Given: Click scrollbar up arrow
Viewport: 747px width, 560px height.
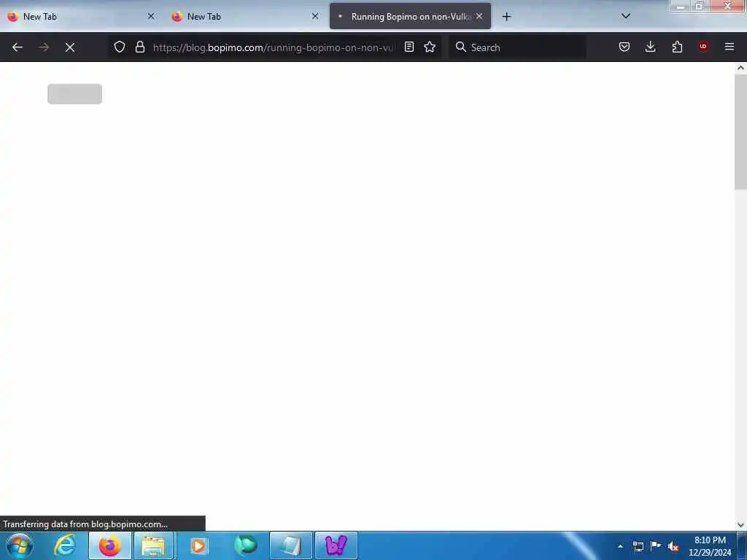Looking at the screenshot, I should tap(740, 68).
